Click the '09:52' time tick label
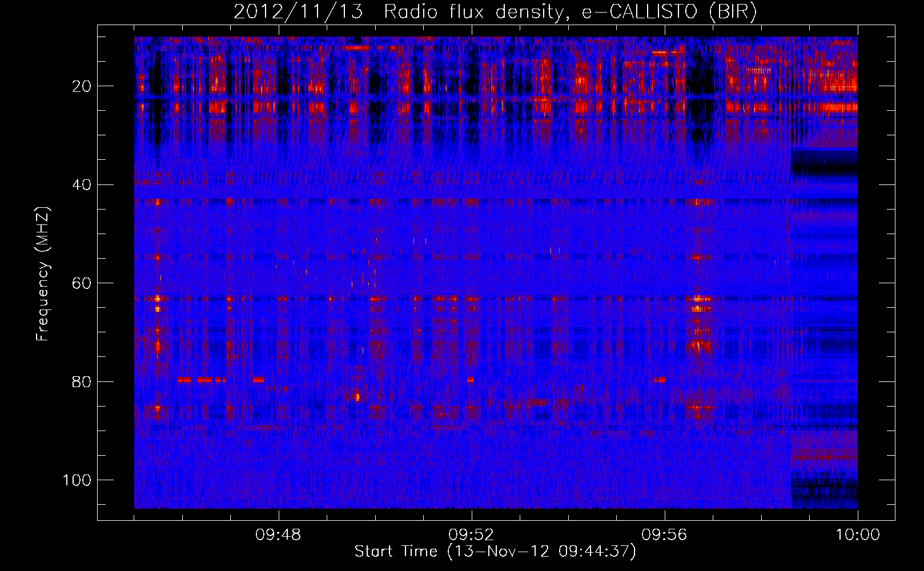Viewport: 924px width, 571px height. point(472,535)
